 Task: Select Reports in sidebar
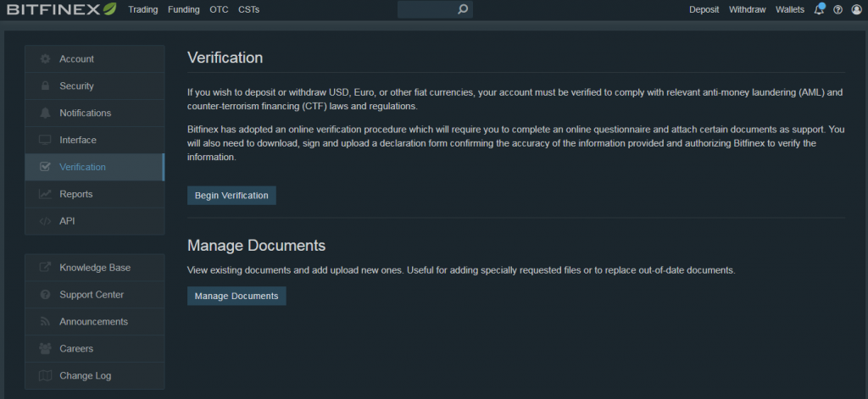point(95,194)
